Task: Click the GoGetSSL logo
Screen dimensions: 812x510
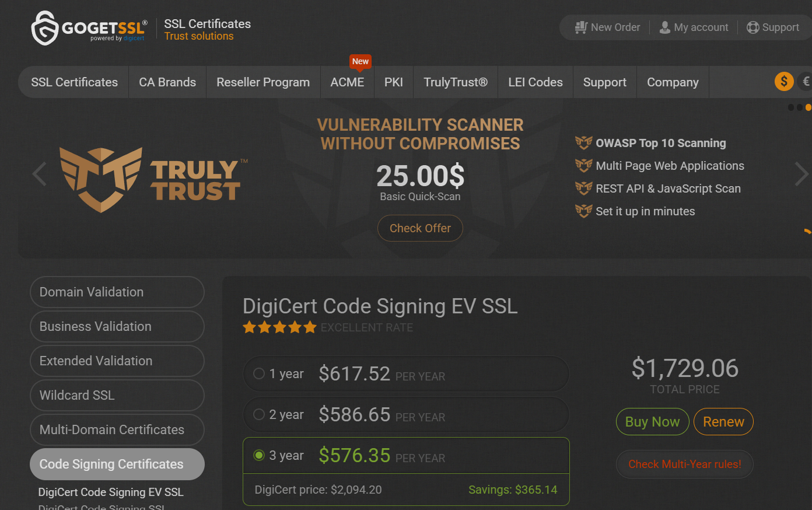Action: pos(89,28)
